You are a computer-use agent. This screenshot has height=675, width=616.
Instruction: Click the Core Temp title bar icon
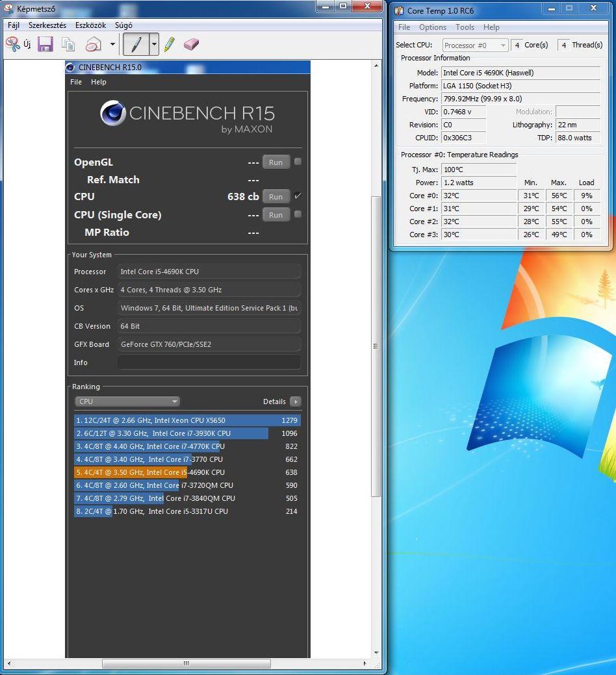click(399, 10)
